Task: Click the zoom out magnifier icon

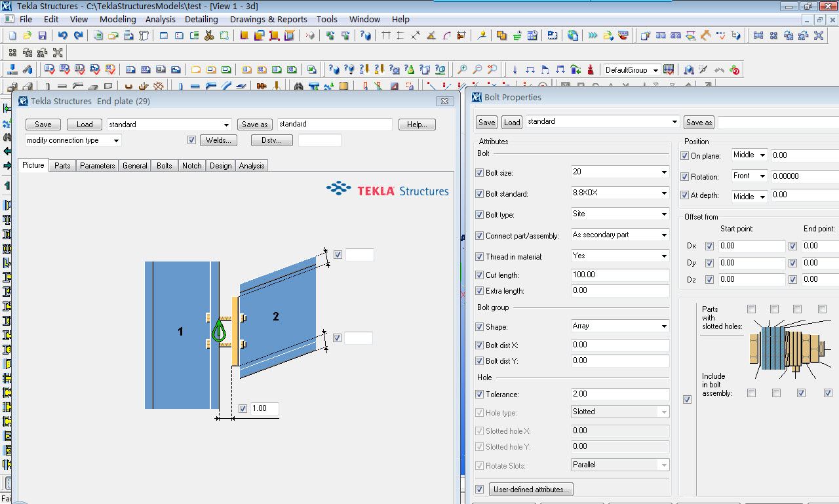Action: point(477,69)
